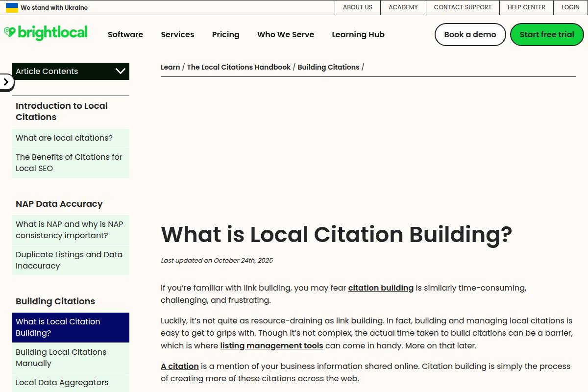Image resolution: width=588 pixels, height=392 pixels.
Task: Open the citation building link in the article
Action: tap(381, 288)
